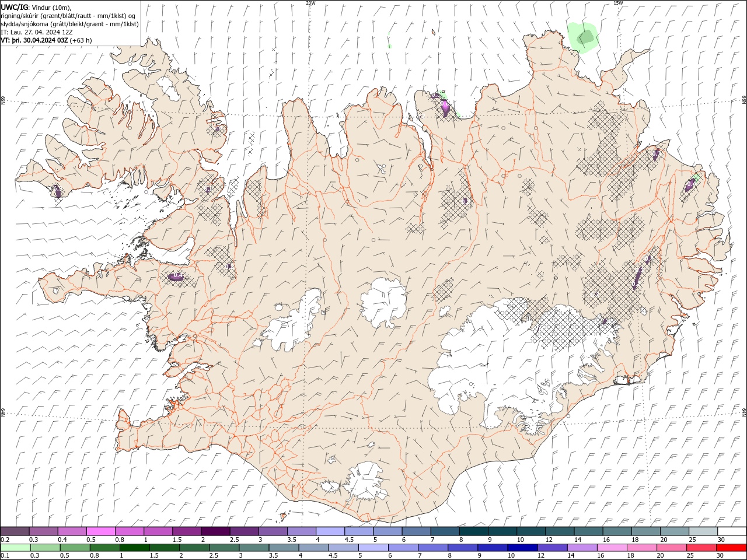
Task: Click the green rain patch off the northeast coast
Action: [584, 37]
